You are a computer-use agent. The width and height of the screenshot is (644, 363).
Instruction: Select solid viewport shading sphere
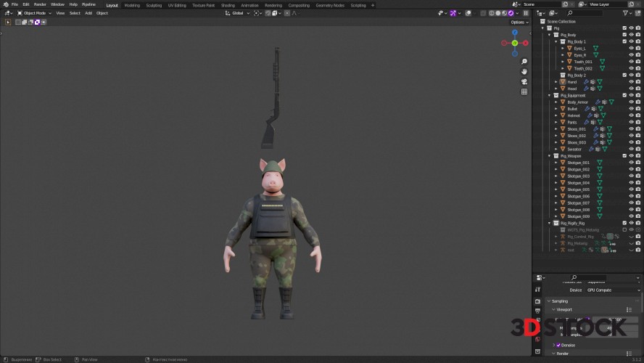point(498,13)
